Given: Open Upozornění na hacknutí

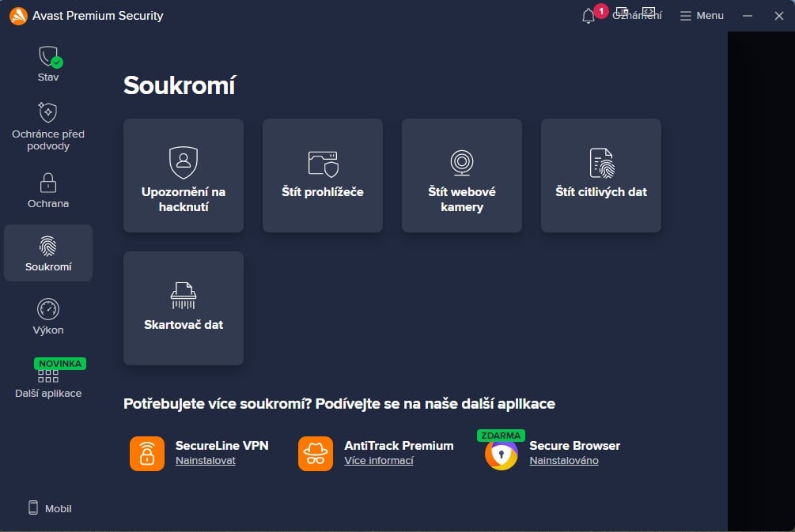Looking at the screenshot, I should pyautogui.click(x=183, y=175).
